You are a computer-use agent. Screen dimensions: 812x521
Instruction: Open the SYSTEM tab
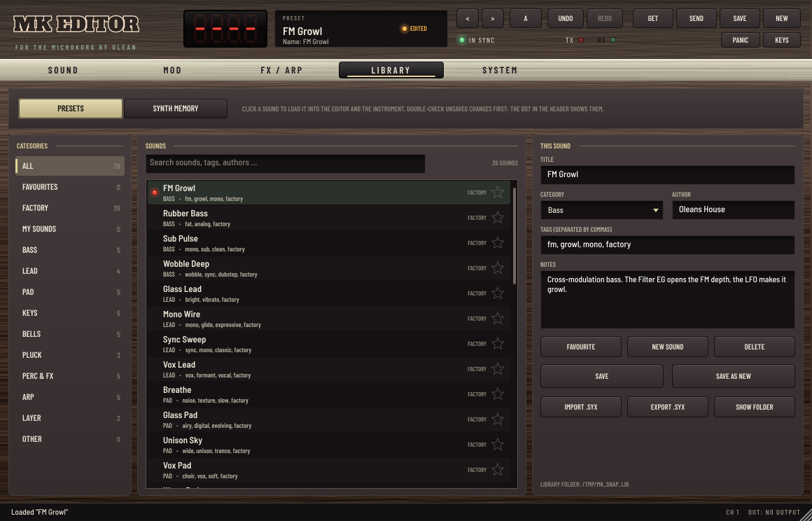(x=500, y=70)
